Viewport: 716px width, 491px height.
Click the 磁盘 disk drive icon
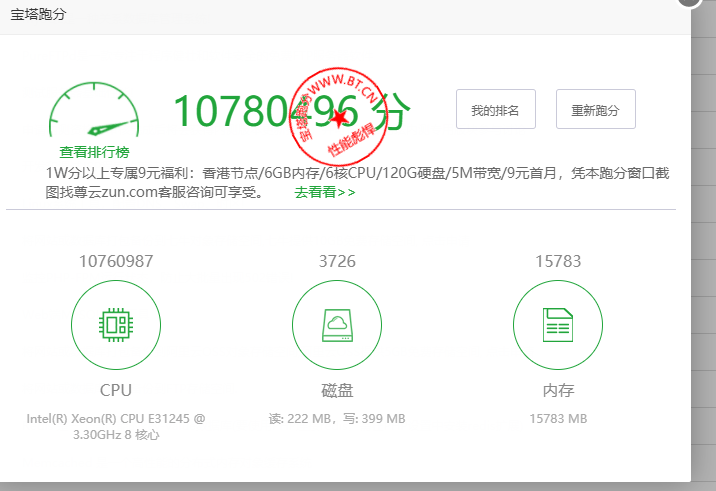click(337, 325)
